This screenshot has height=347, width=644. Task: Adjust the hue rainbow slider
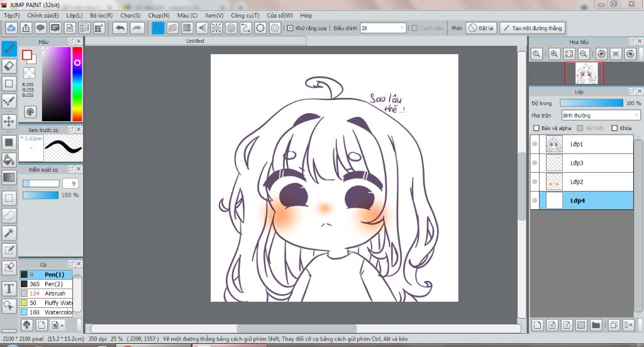(77, 84)
